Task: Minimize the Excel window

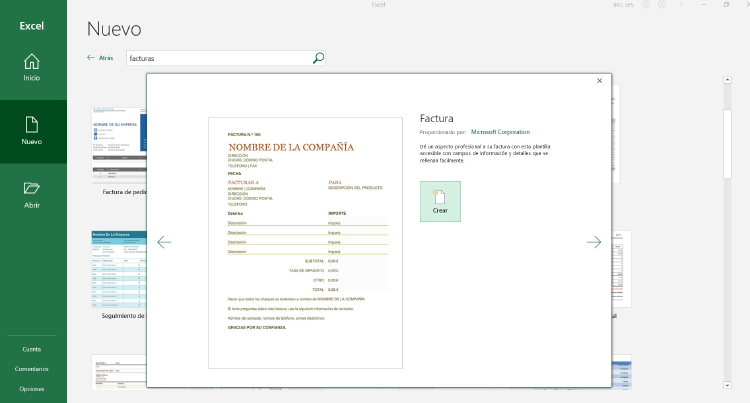Action: (704, 5)
